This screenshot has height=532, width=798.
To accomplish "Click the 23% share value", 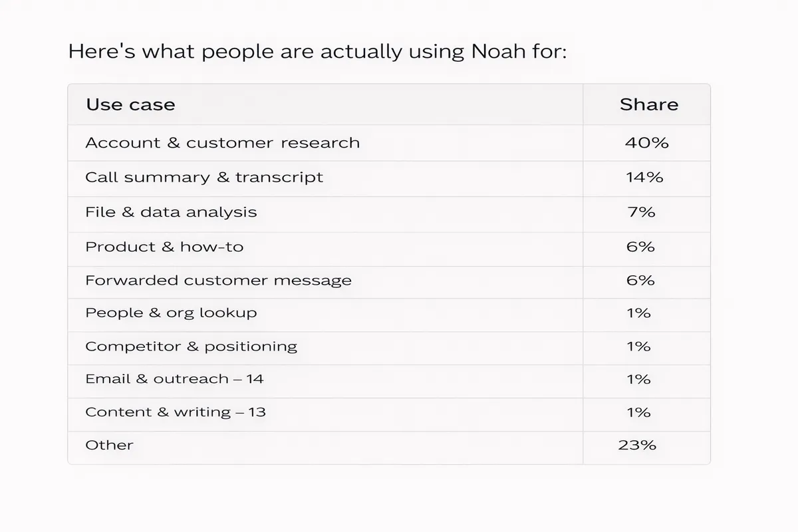I will click(637, 445).
